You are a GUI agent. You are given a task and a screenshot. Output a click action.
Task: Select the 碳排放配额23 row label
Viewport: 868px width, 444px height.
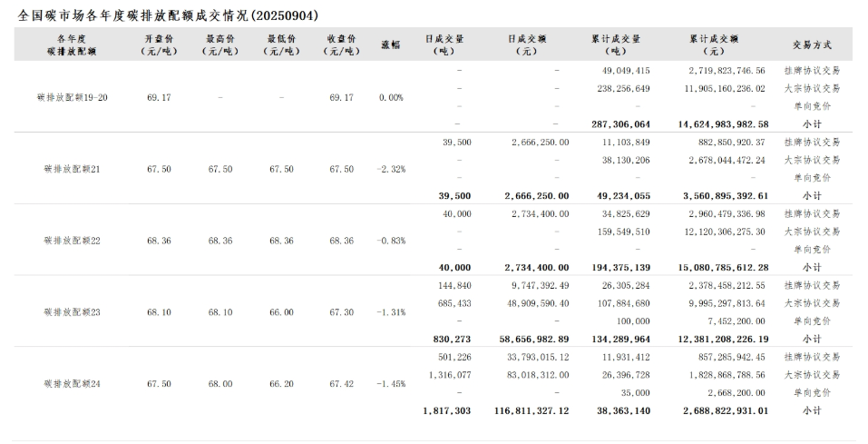point(72,311)
